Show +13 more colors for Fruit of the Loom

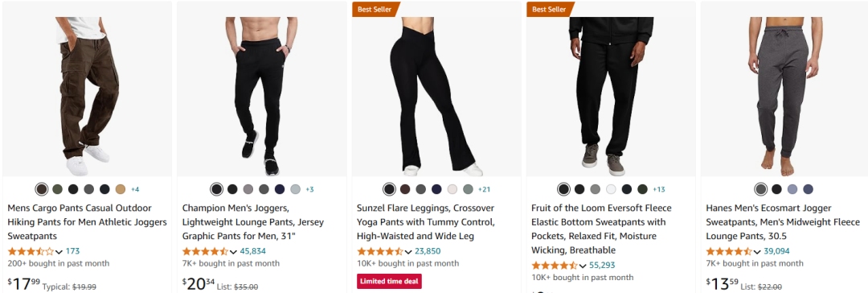pyautogui.click(x=659, y=189)
